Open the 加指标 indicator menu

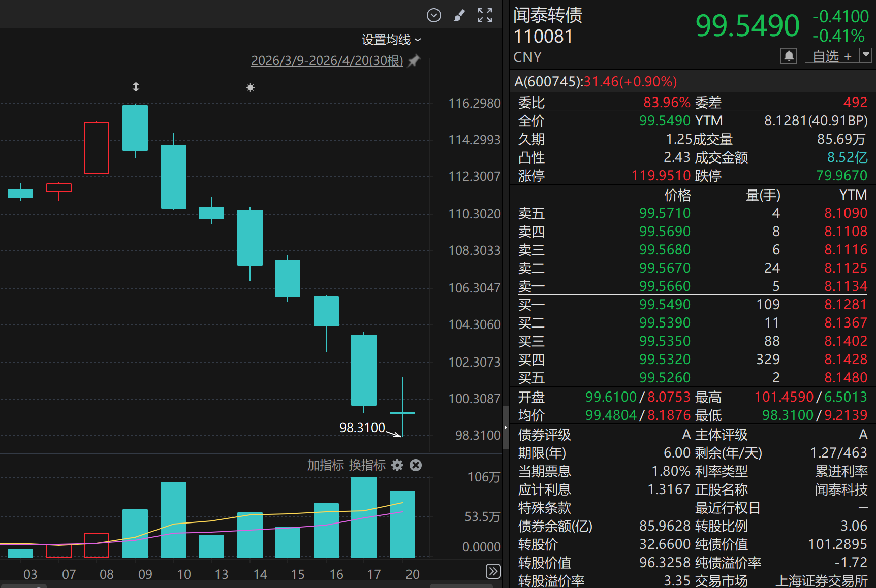point(326,465)
